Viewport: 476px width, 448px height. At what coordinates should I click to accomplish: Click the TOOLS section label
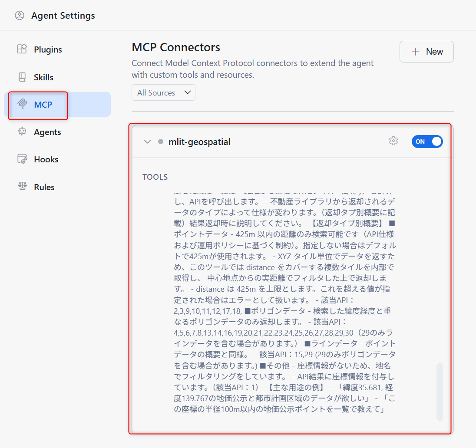coord(155,177)
